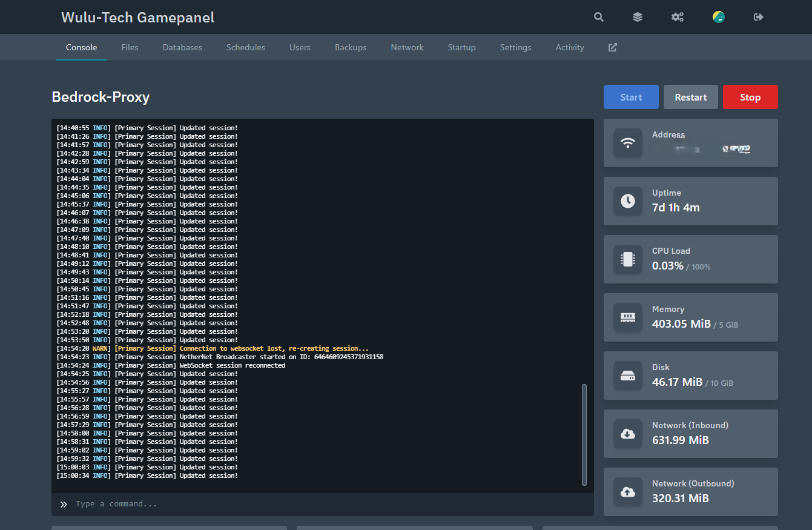Screen dimensions: 812x530
Task: Click the console vertical scrollbar
Action: click(x=584, y=434)
